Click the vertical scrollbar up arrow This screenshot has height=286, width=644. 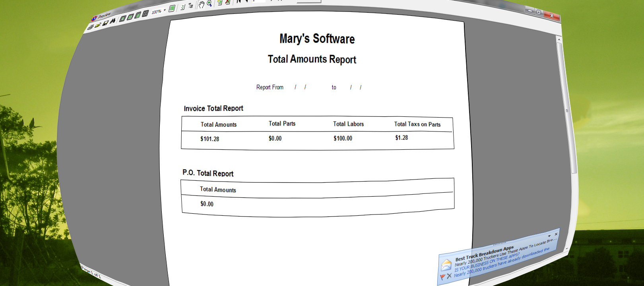pos(559,39)
